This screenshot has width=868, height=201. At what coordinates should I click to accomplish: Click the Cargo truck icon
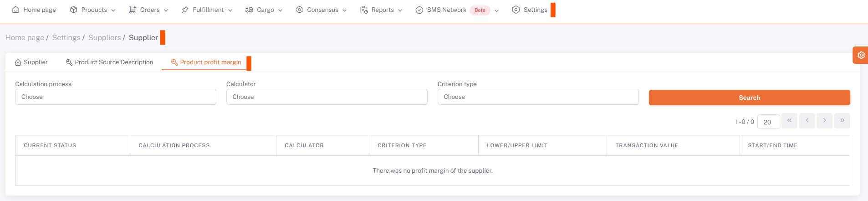coord(249,10)
